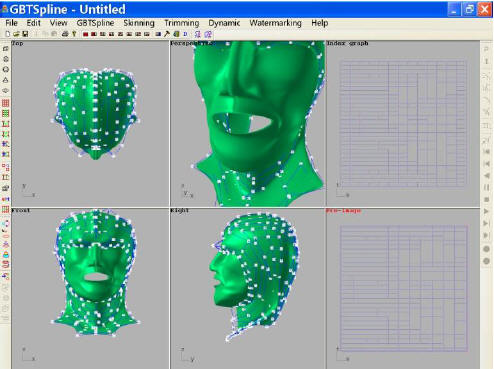This screenshot has height=369, width=494.
Task: Select the hammer tool icon in toolbar
Action: pos(167,34)
